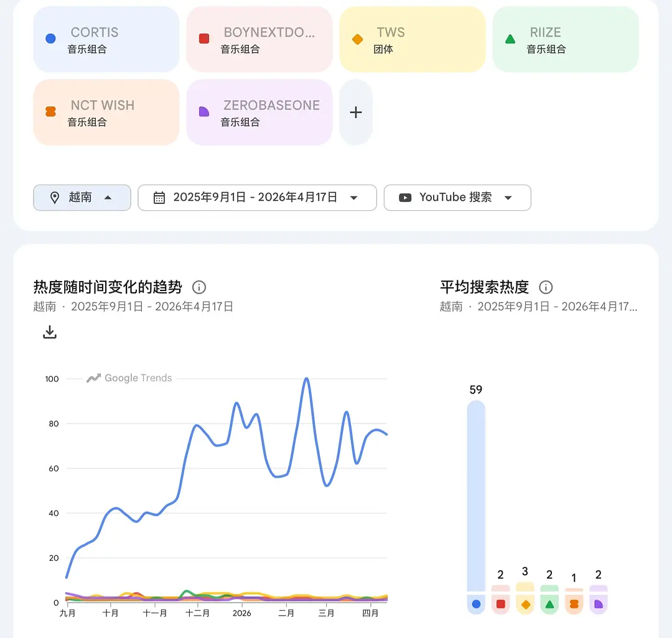The width and height of the screenshot is (672, 638).
Task: Click the peak of the blue trend line
Action: tap(306, 379)
